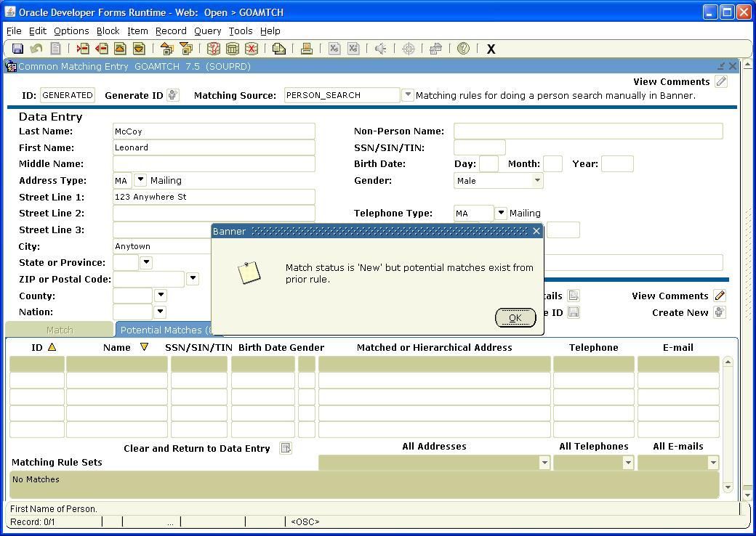This screenshot has width=756, height=536.
Task: Click the top View Comments pencil icon
Action: tap(721, 81)
